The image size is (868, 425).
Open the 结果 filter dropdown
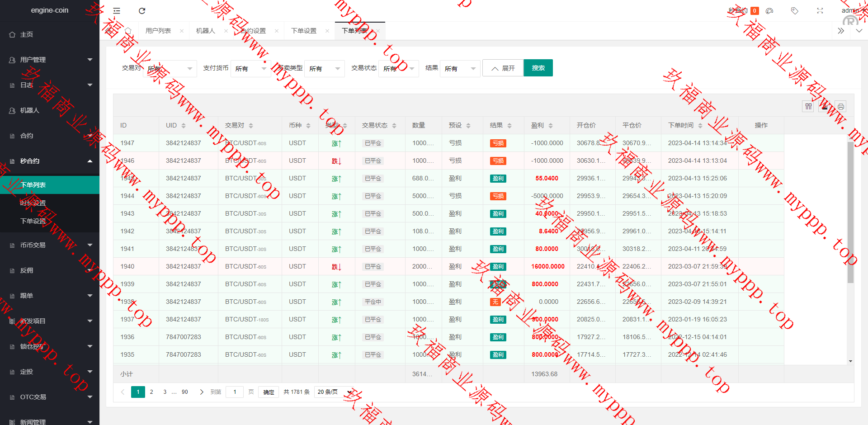pyautogui.click(x=460, y=69)
